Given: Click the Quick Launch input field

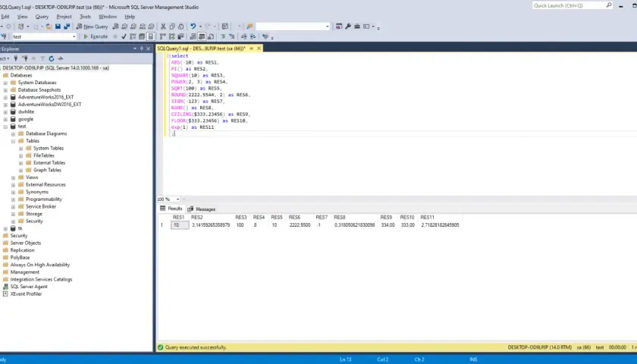Looking at the screenshot, I should tap(569, 5).
